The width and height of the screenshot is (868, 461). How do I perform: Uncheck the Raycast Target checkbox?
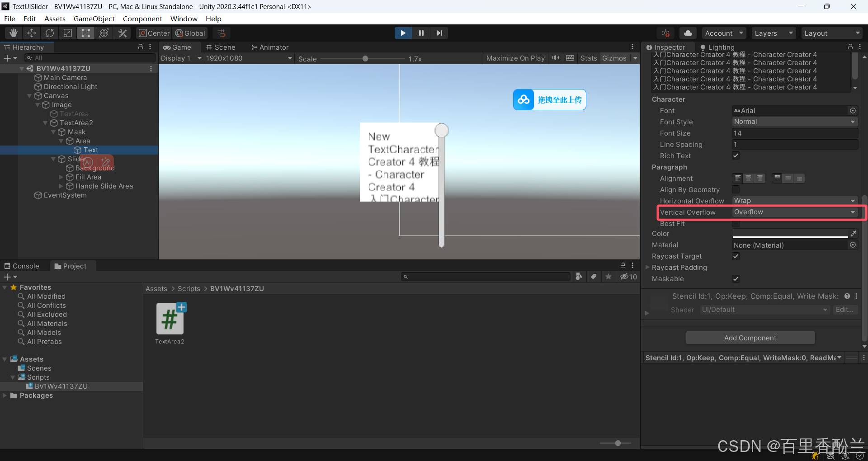pyautogui.click(x=736, y=256)
